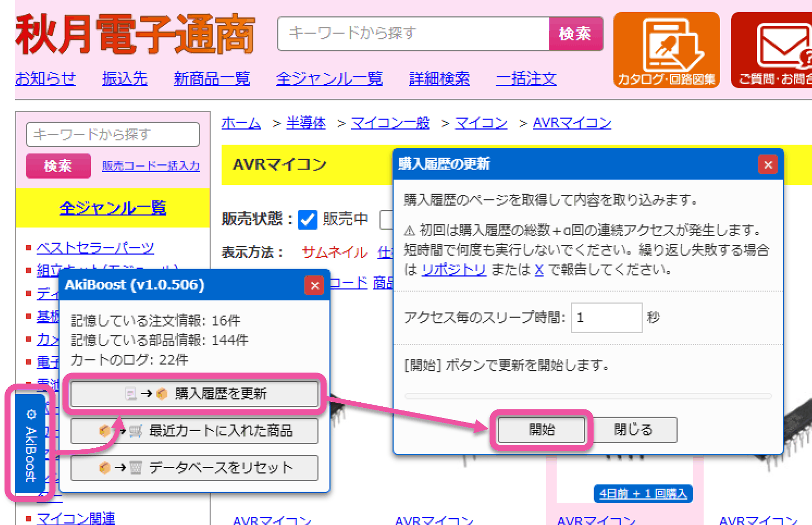Open the 詳細検索 menu link
The image size is (812, 525).
point(439,79)
